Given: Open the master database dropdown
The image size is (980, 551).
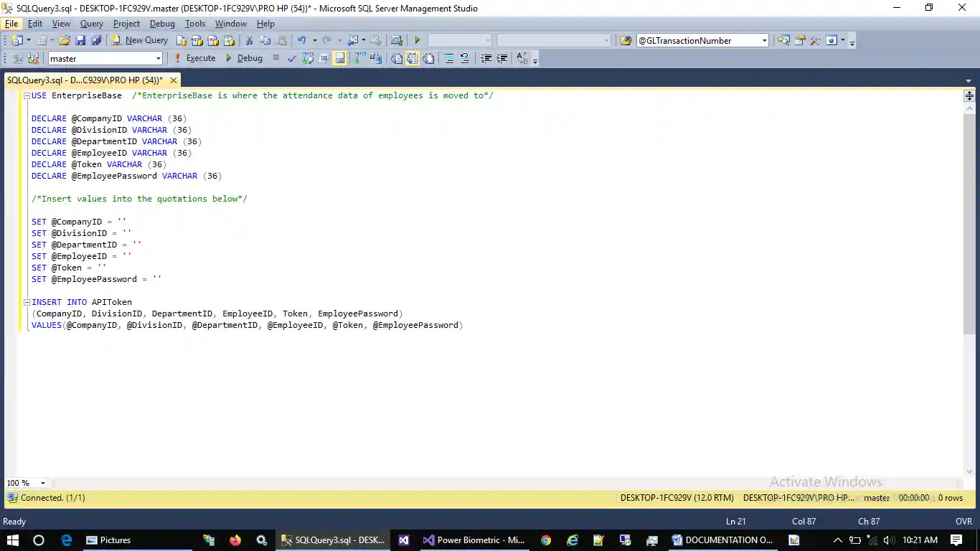Looking at the screenshot, I should pos(104,58).
